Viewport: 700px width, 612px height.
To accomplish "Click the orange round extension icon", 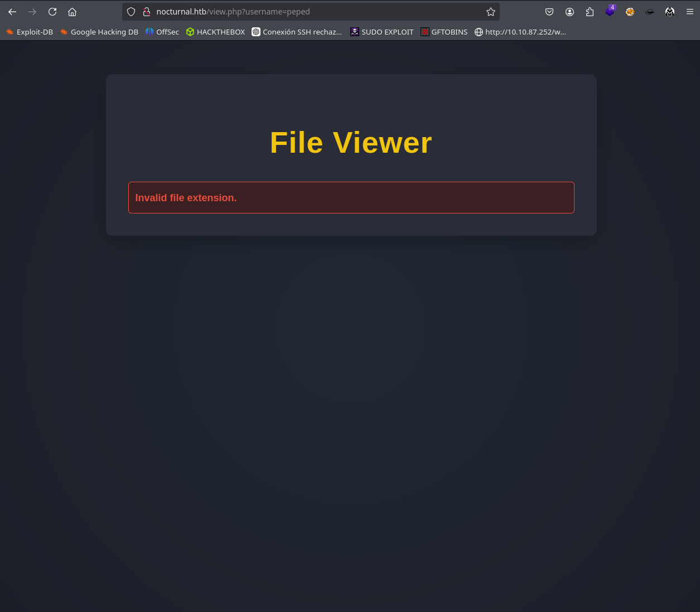I will 630,12.
